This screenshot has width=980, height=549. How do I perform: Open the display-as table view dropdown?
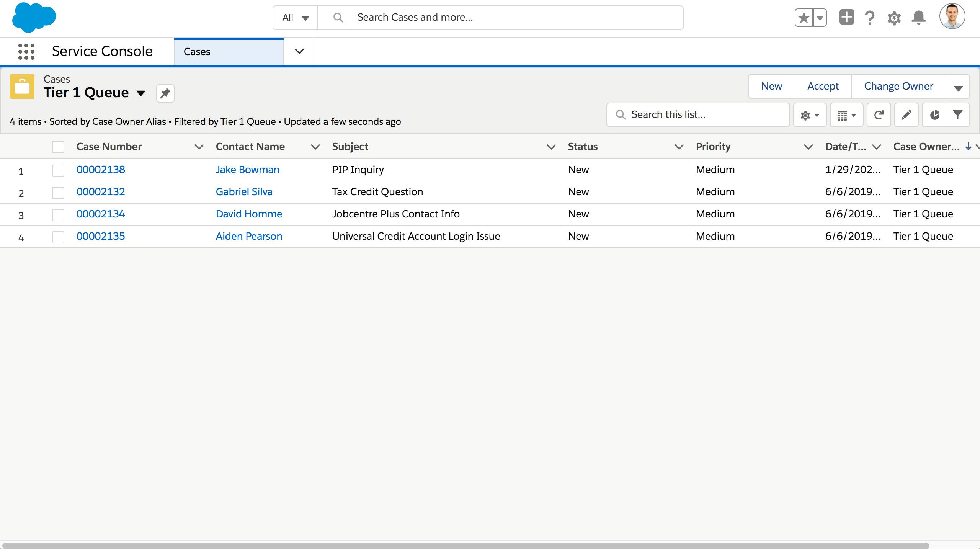pos(846,115)
